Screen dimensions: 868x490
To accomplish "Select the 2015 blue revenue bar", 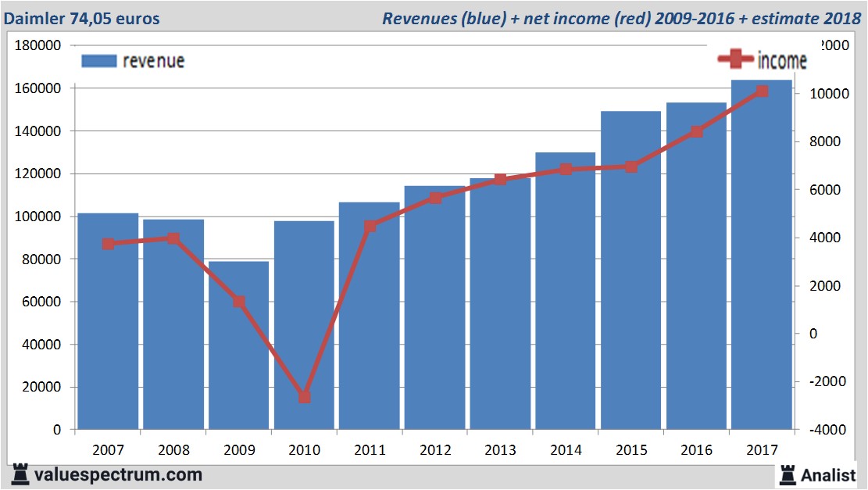I will (630, 270).
